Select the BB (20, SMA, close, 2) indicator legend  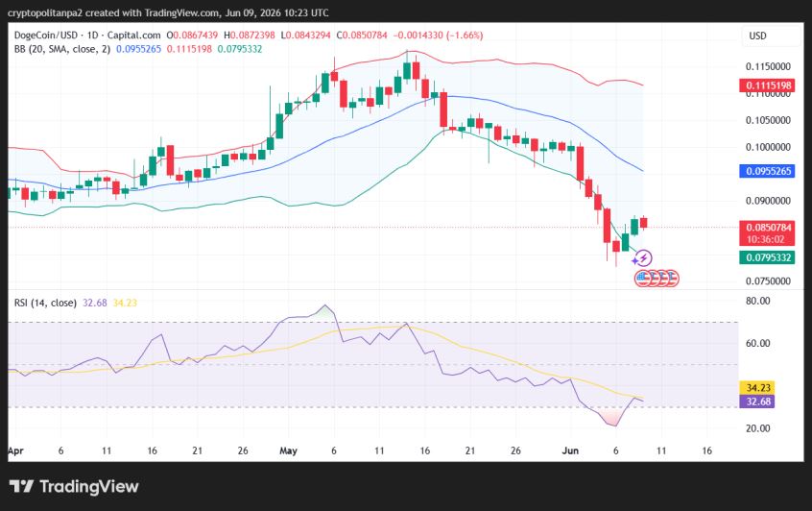(62, 49)
